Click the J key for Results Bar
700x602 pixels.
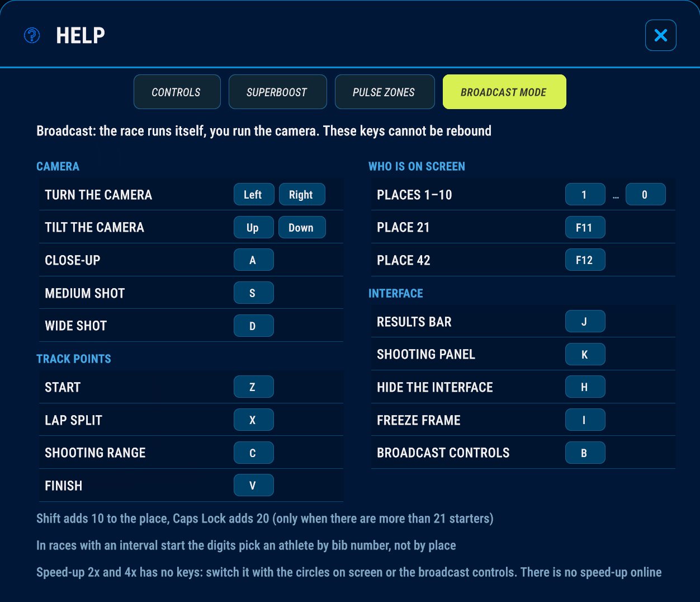(x=585, y=322)
